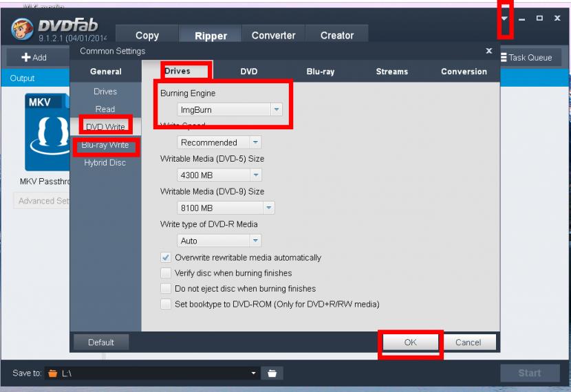Open Blu-ray Write settings in sidebar
Viewport: 571px width, 392px height.
(x=105, y=145)
